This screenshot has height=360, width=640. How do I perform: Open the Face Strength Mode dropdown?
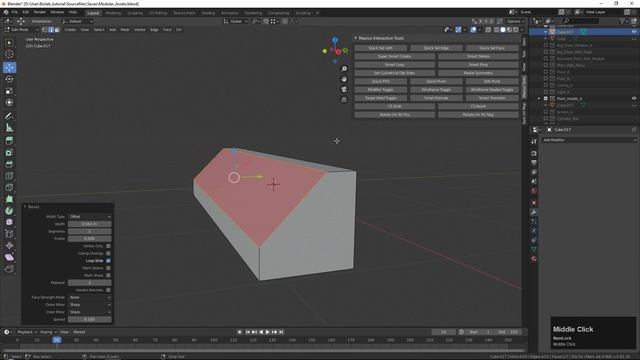[x=89, y=298]
